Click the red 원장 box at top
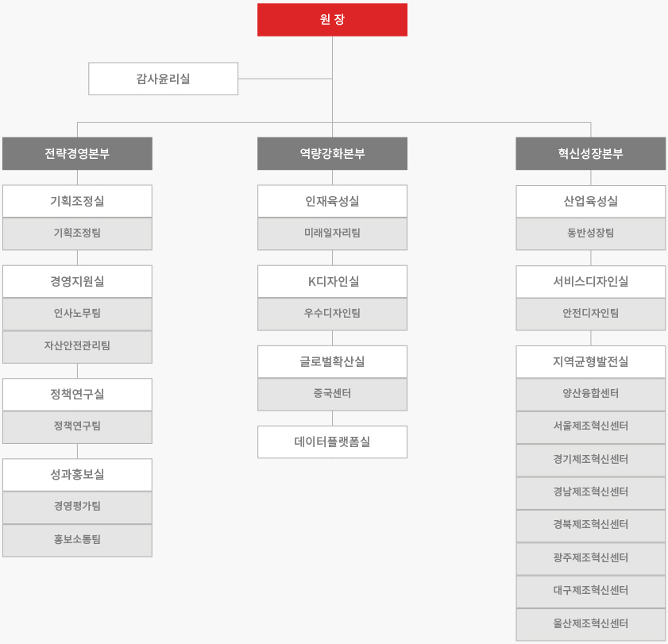668x644 pixels. point(332,20)
